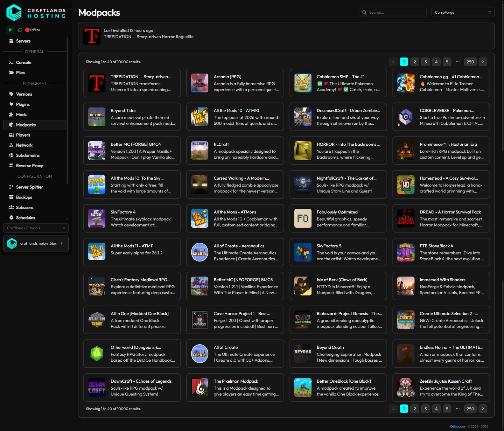The height and width of the screenshot is (431, 504).
Task: Click the Plugins plug icon
Action: [x=11, y=105]
